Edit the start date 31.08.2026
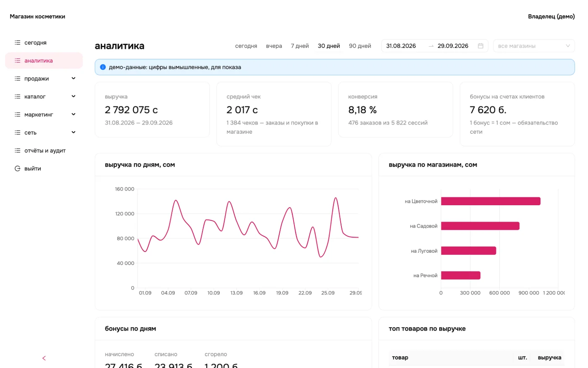The width and height of the screenshot is (588, 368). point(401,46)
